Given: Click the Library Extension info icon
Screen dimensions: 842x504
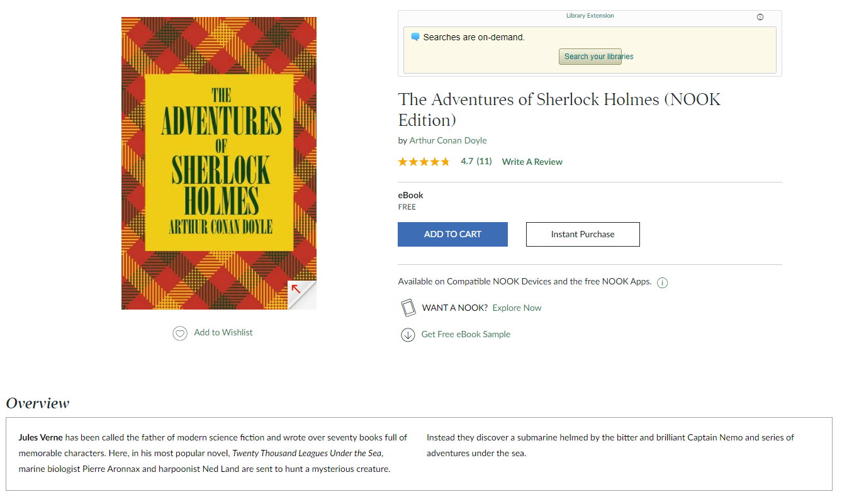Looking at the screenshot, I should [760, 17].
